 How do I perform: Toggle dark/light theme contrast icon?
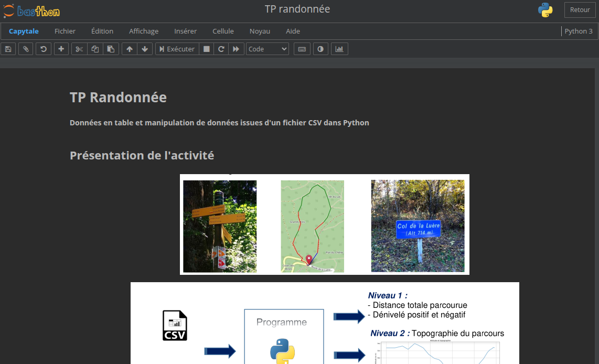tap(320, 49)
